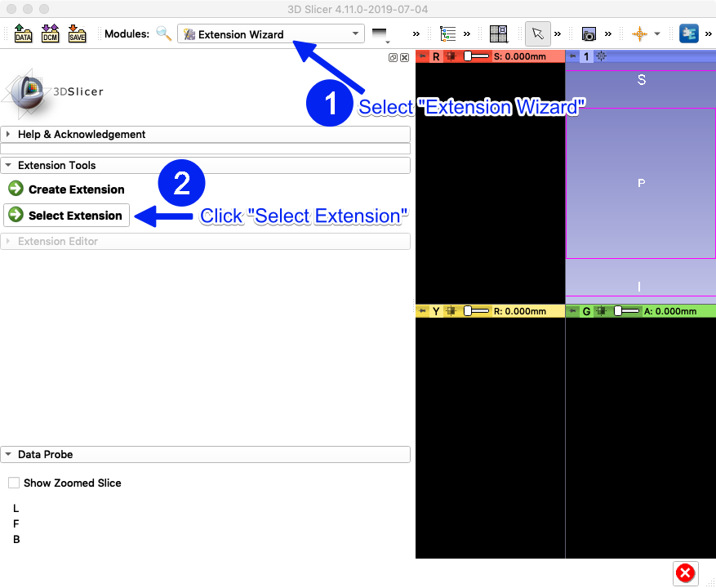Image resolution: width=716 pixels, height=588 pixels.
Task: Open the module search magnifier icon
Action: 163,33
